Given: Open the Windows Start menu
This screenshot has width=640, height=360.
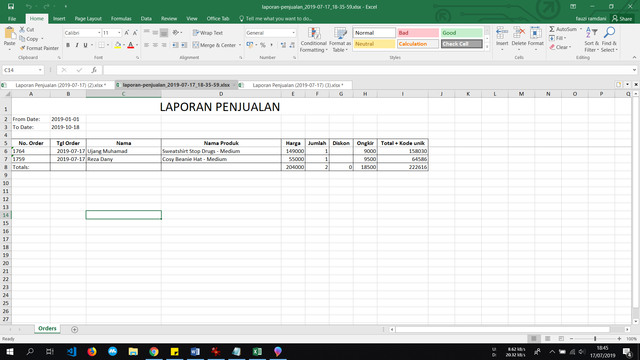Looking at the screenshot, I should click(9, 351).
